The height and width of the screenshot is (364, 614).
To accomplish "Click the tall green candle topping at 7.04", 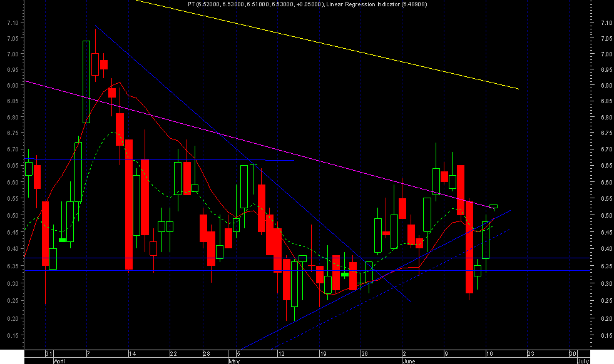I will pos(86,82).
